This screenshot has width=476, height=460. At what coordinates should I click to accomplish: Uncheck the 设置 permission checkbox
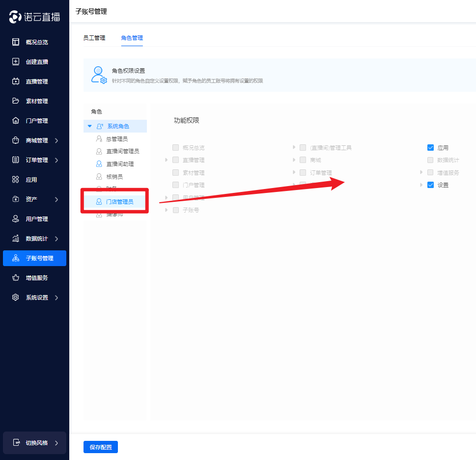click(x=431, y=185)
